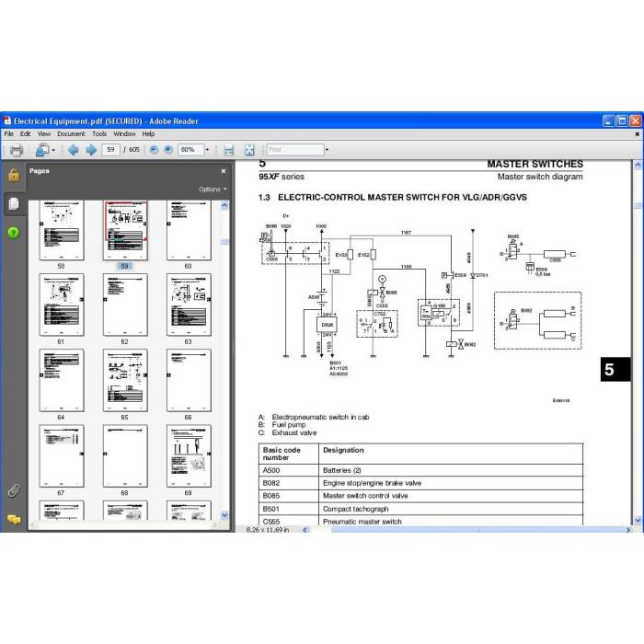Select page 62 thumbnail

coord(125,305)
